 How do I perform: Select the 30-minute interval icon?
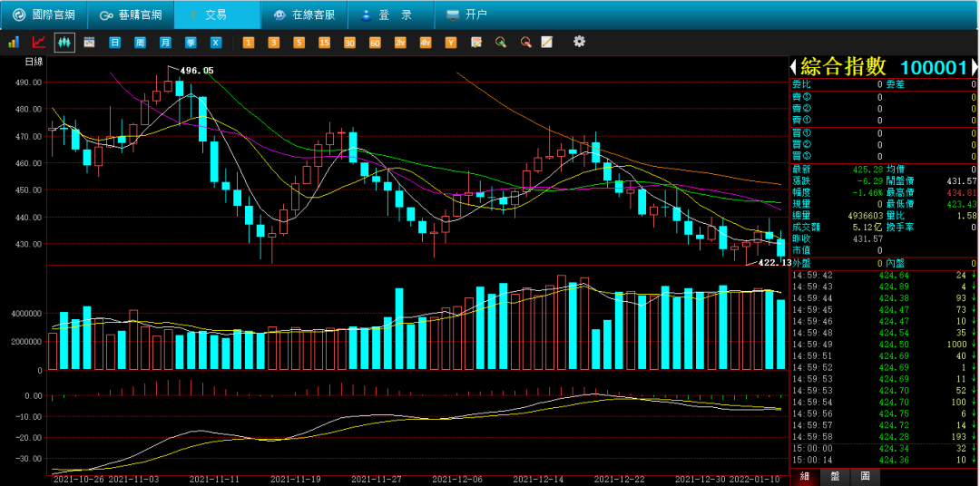coord(349,43)
